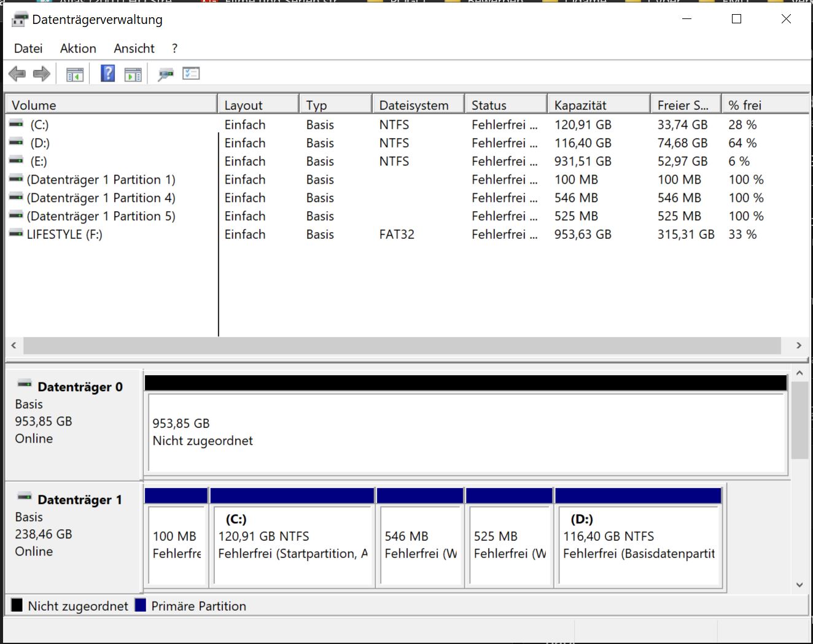
Task: Click the disk icon next to Datenträger 0
Action: tap(25, 385)
